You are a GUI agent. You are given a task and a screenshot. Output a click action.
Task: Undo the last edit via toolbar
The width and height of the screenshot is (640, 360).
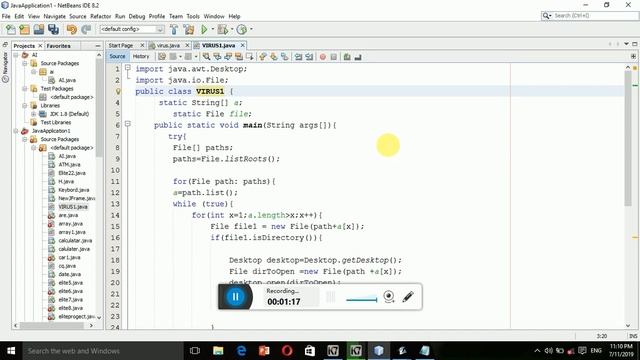coord(71,29)
